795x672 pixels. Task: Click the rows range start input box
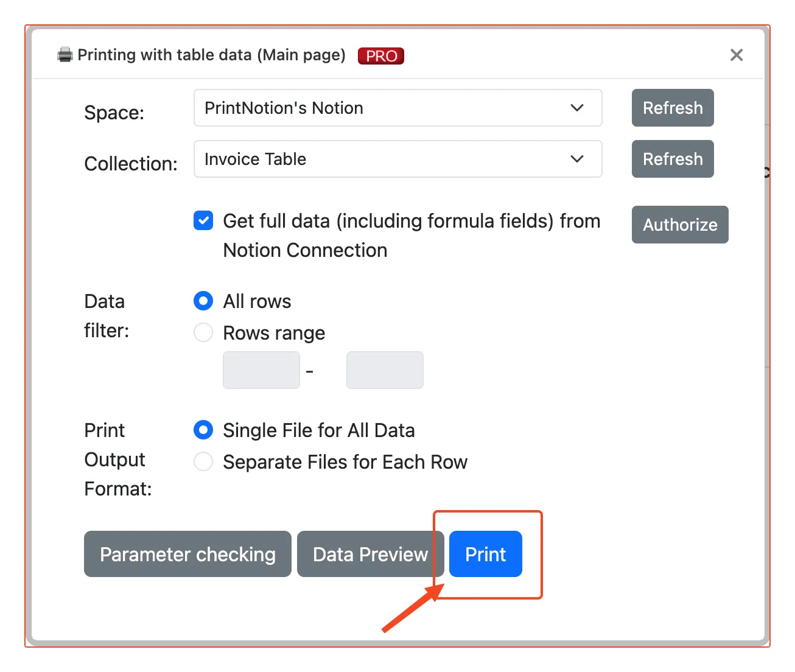pos(261,370)
